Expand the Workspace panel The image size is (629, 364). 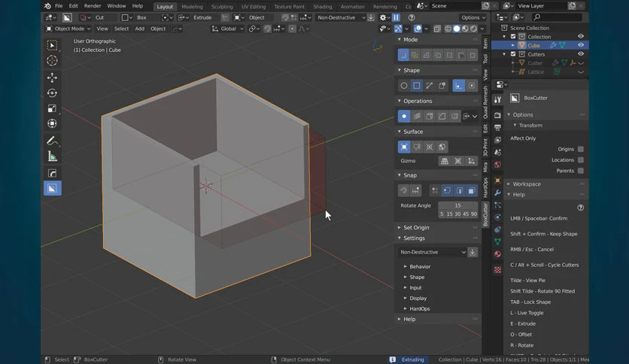point(527,184)
